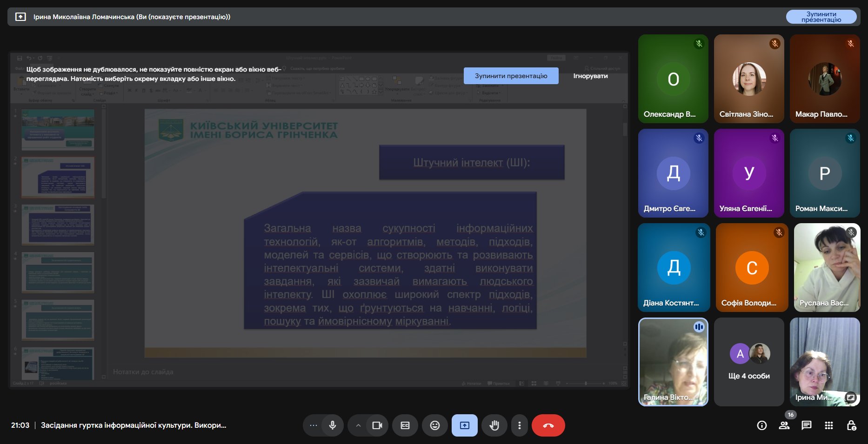The width and height of the screenshot is (868, 444).
Task: Click the present screen icon
Action: point(465,425)
